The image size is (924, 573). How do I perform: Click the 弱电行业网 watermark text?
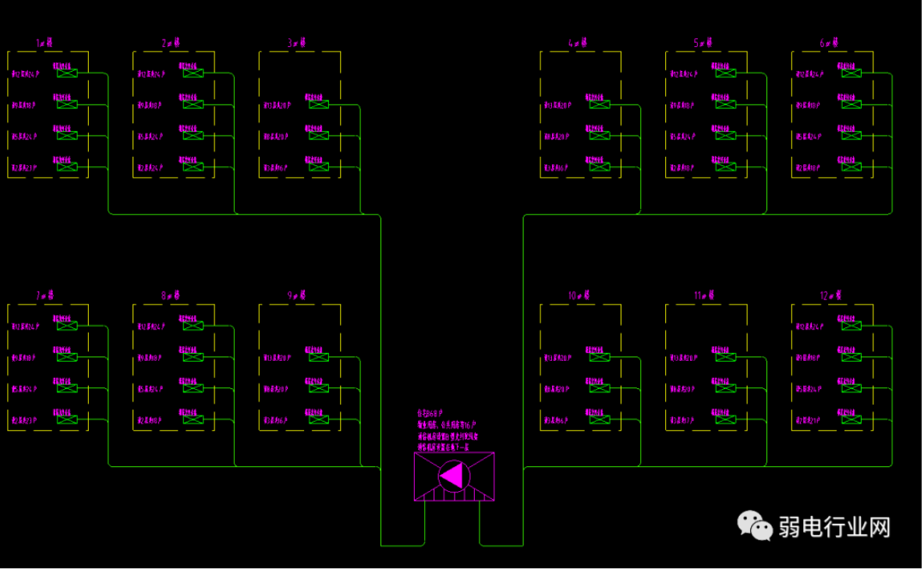tap(834, 527)
